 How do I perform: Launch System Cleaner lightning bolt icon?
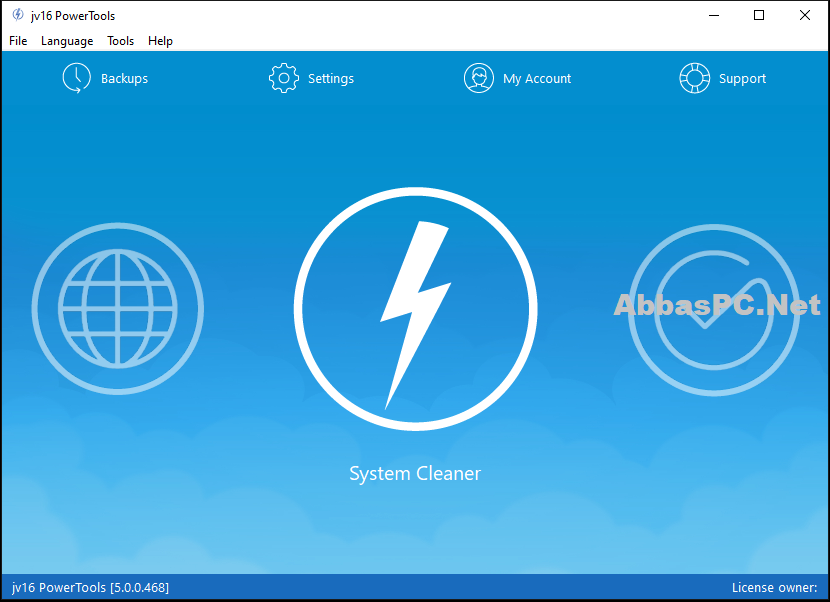416,309
